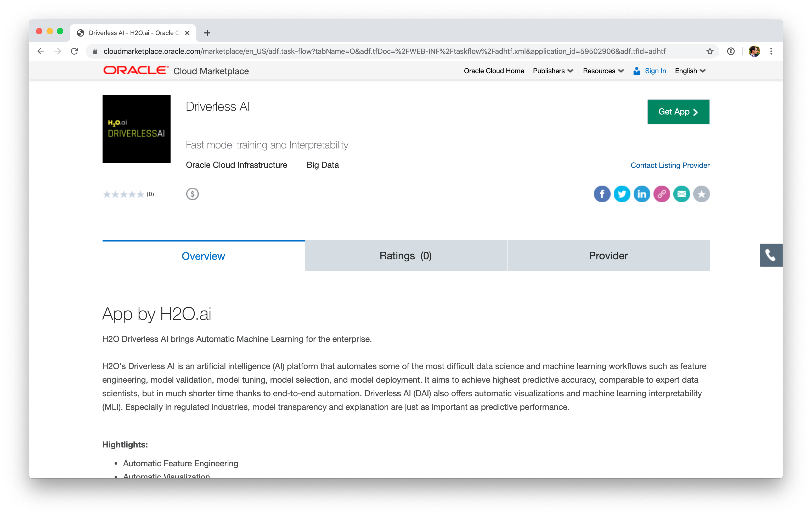Share the listing via the email icon
Viewport: 812px width, 517px height.
(x=681, y=194)
